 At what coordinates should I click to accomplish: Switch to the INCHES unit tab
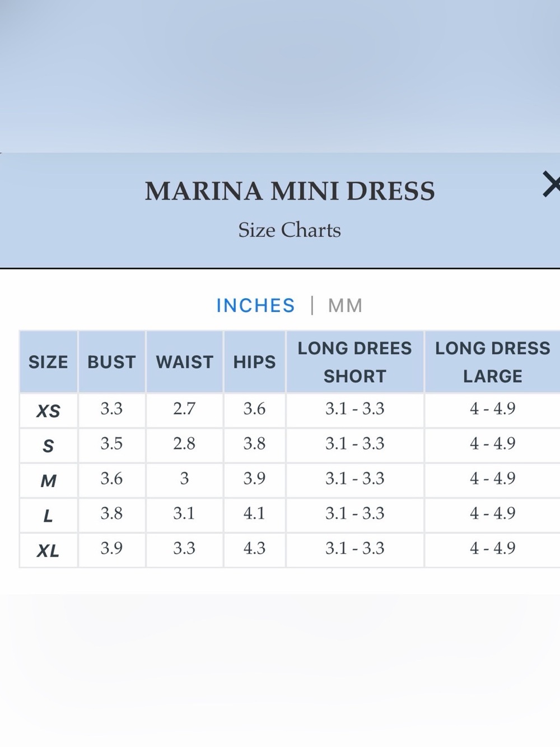(255, 305)
